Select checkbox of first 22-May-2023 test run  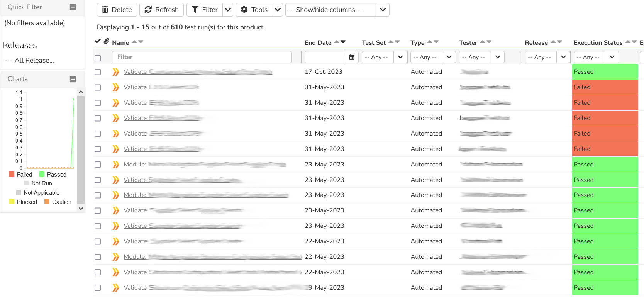[98, 242]
